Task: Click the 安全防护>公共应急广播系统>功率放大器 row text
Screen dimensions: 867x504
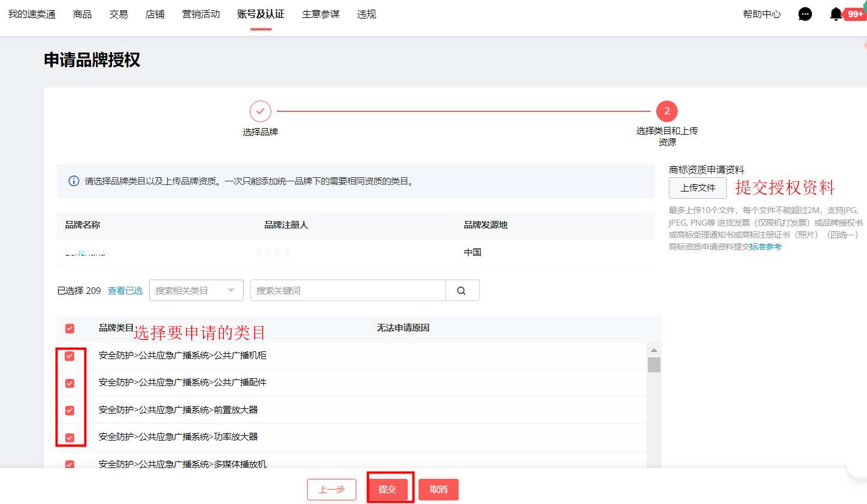Action: (x=178, y=437)
